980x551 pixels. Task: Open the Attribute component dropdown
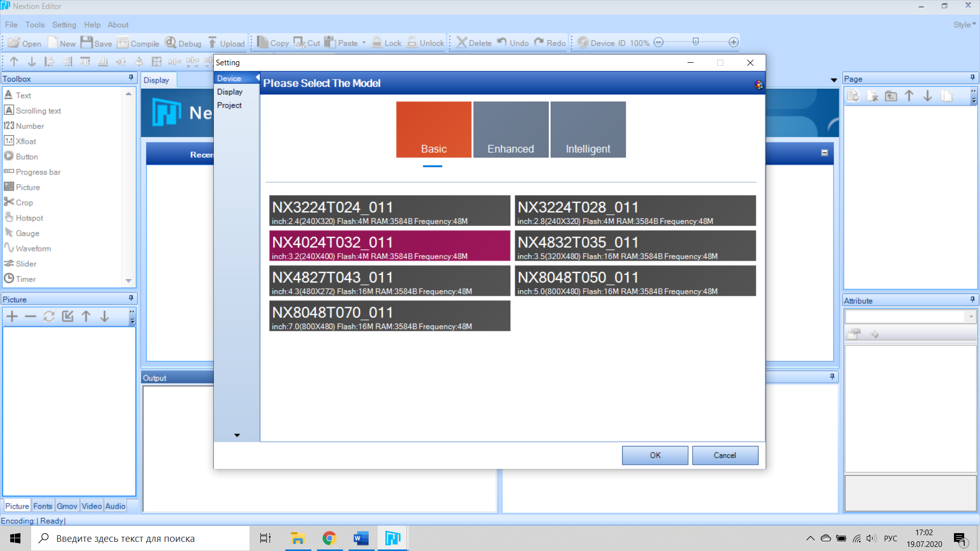point(971,317)
